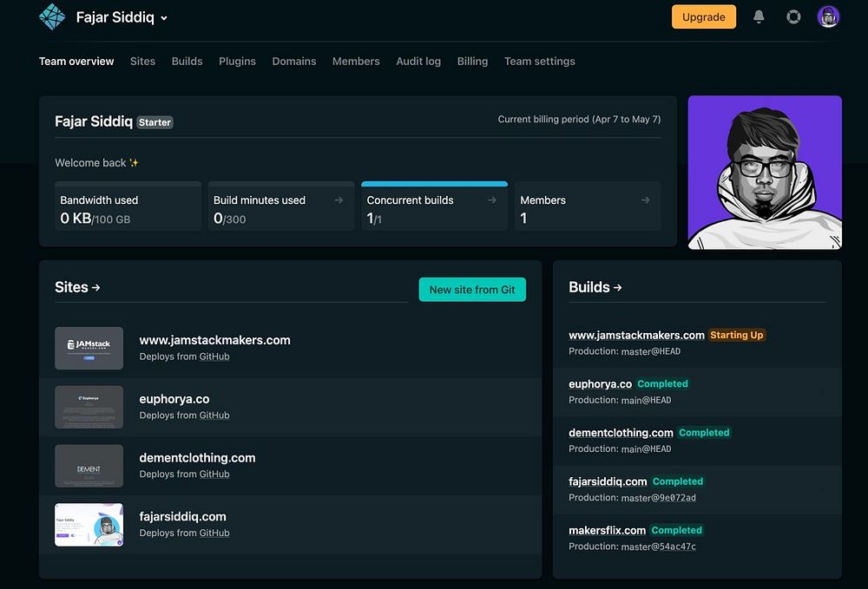Click the arrow next to Sites heading
This screenshot has width=868, height=589.
95,288
